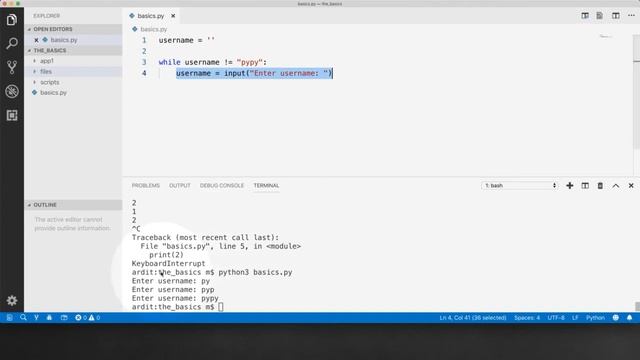The image size is (640, 360).
Task: Click the text 'while username != "pypy":' in editor
Action: (212, 62)
